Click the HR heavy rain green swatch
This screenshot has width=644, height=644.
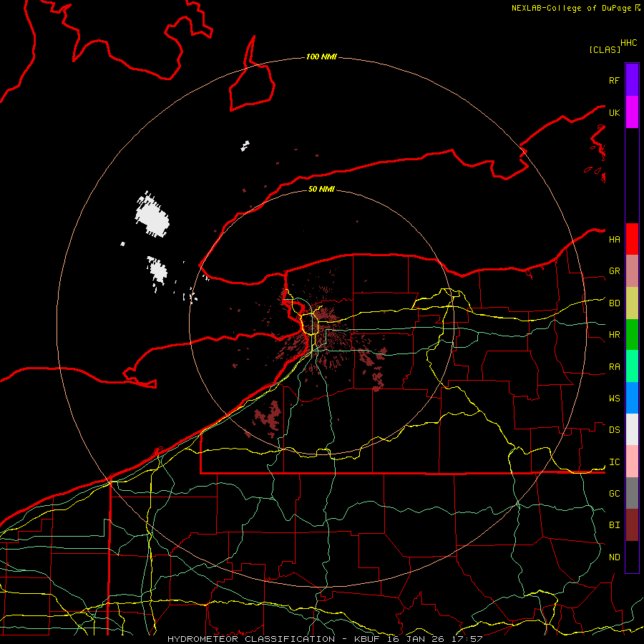tap(632, 335)
